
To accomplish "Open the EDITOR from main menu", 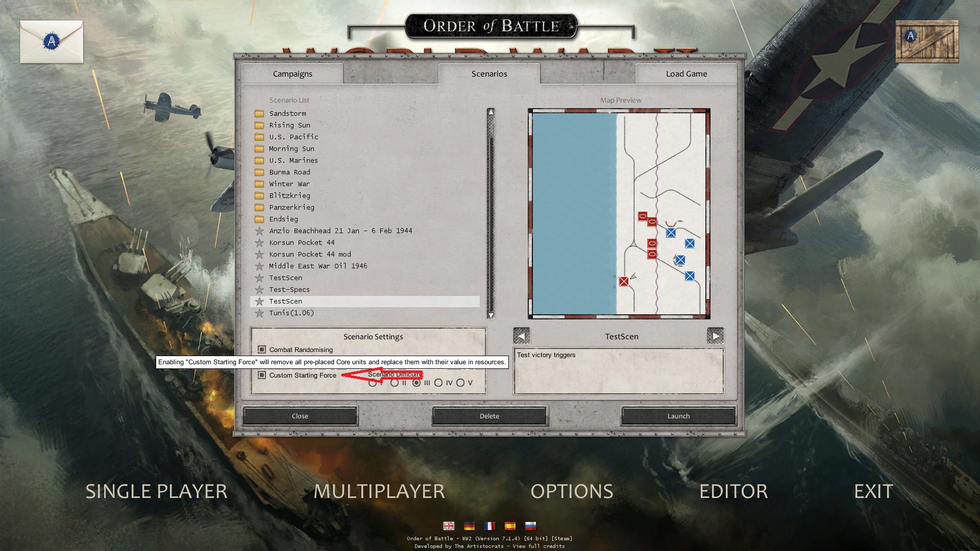I will tap(733, 491).
